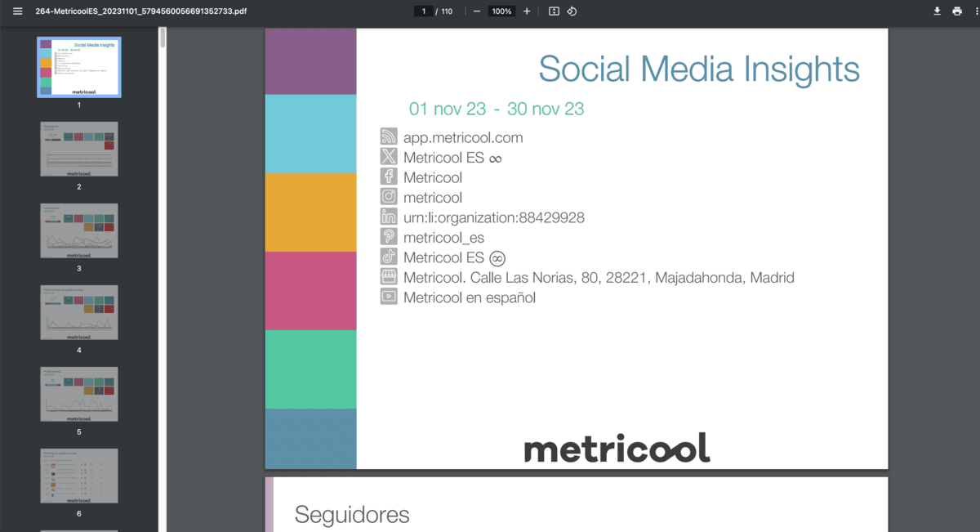Click the RSS icon beside app.metricool.com
Screen dimensions: 980x532
point(389,136)
